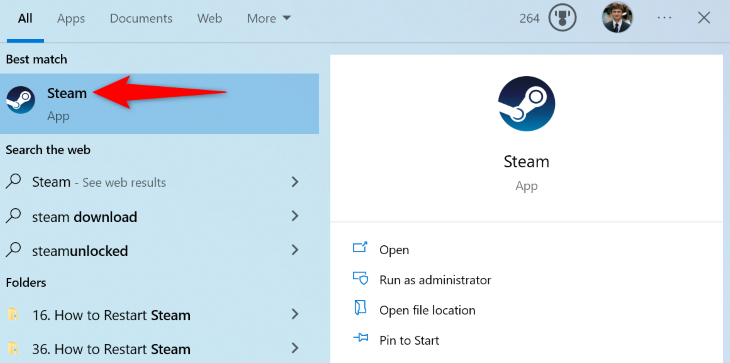Screen dimensions: 730x363
Task: Choose Run as administrator
Action: pyautogui.click(x=435, y=280)
